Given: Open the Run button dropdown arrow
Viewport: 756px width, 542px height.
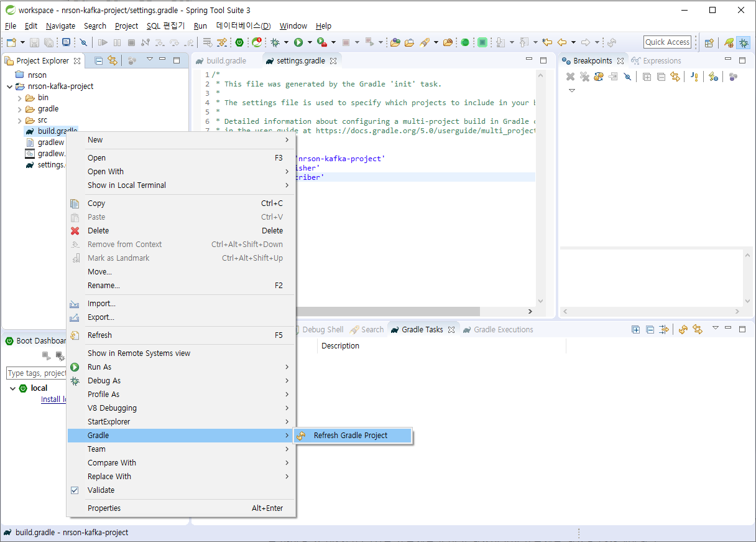Looking at the screenshot, I should (x=310, y=42).
